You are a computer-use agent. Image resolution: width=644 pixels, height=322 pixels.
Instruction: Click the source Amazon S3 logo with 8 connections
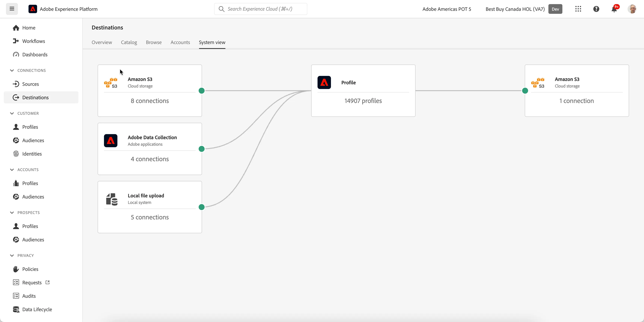[x=111, y=83]
